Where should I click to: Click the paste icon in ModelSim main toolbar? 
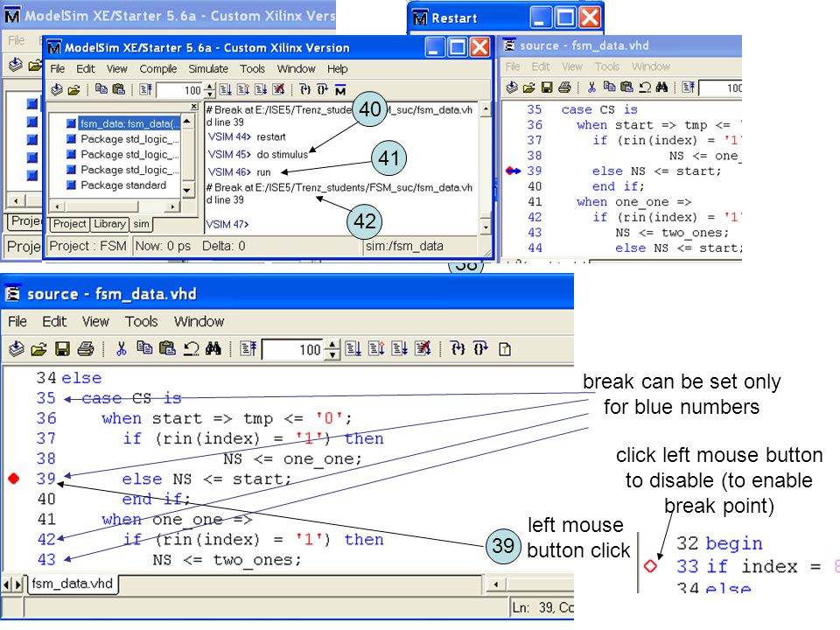[118, 89]
